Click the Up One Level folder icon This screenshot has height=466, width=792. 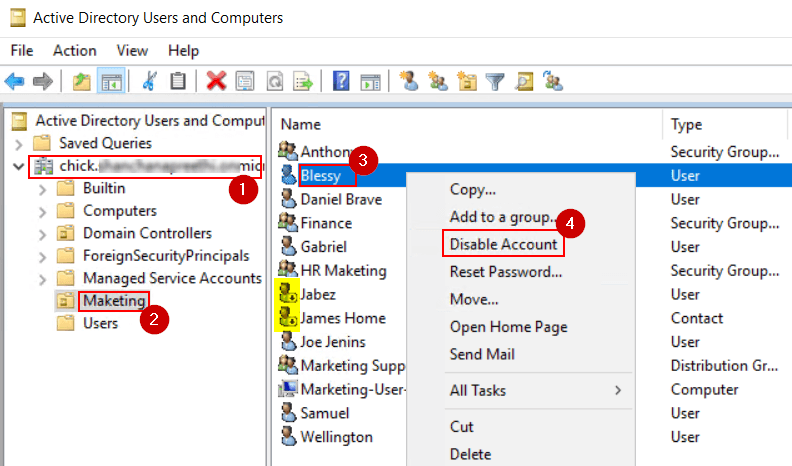pyautogui.click(x=80, y=82)
